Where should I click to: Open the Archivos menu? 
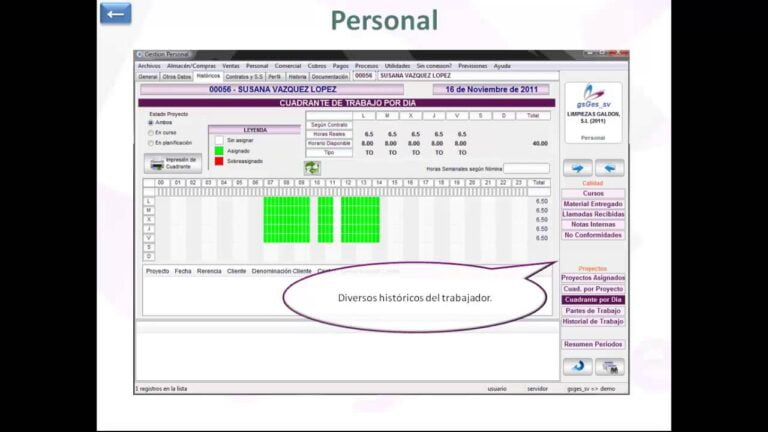pyautogui.click(x=148, y=66)
